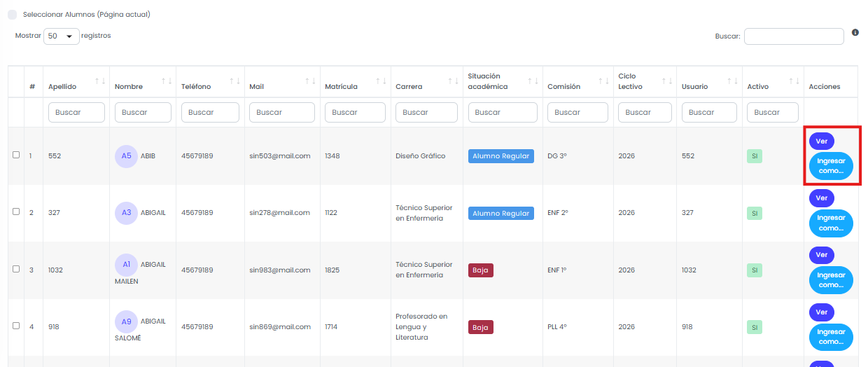
Task: Click the matrícula value 1348
Action: click(x=332, y=156)
